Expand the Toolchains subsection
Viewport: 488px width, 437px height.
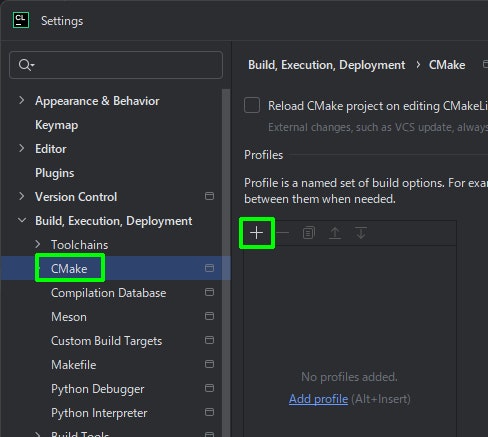(38, 244)
